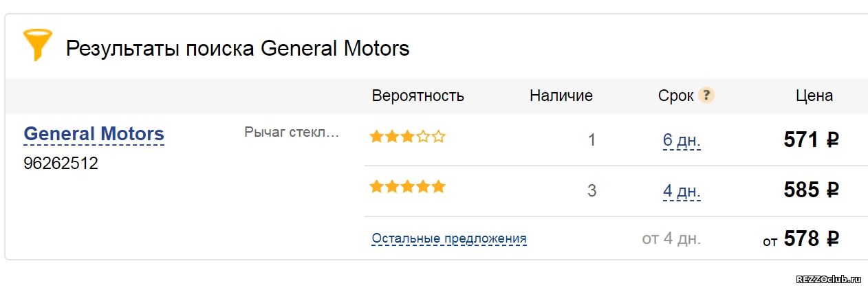Expand Остальные предложения offers link
The height and width of the screenshot is (290, 868).
(x=449, y=238)
